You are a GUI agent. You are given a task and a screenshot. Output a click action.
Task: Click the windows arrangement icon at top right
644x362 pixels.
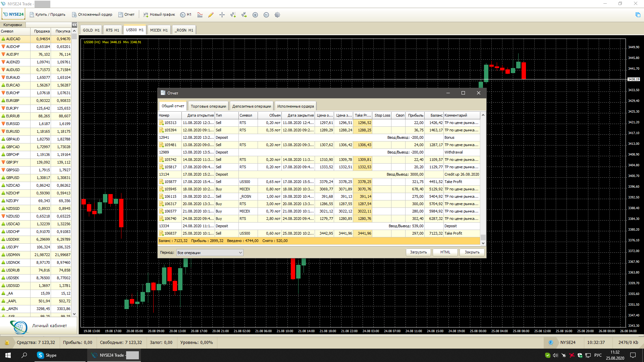[x=638, y=15]
